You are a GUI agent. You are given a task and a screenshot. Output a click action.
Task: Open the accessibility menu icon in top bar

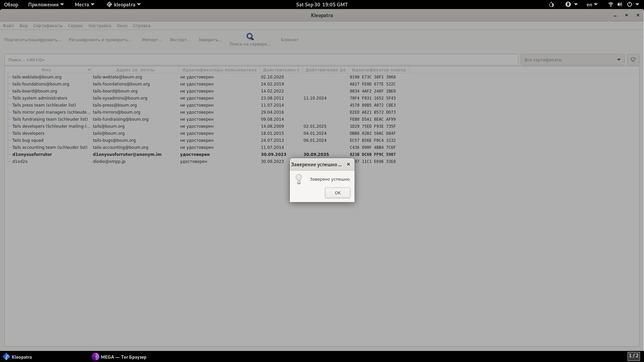568,5
